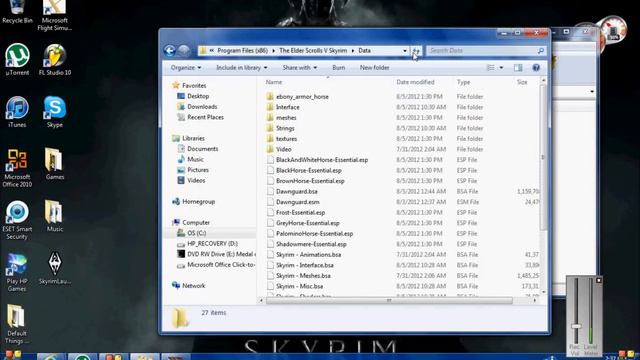
Task: Open the Music folder on desktop
Action: (x=55, y=216)
